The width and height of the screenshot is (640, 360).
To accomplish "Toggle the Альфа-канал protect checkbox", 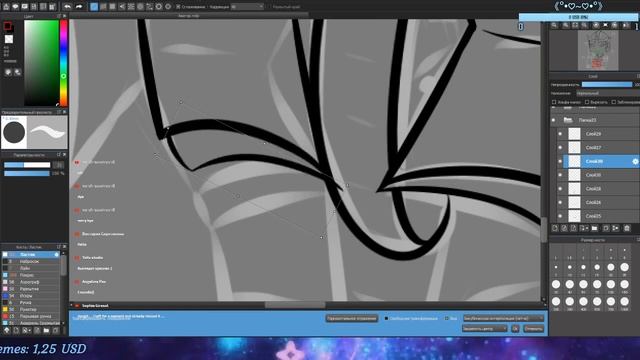I will 554,102.
